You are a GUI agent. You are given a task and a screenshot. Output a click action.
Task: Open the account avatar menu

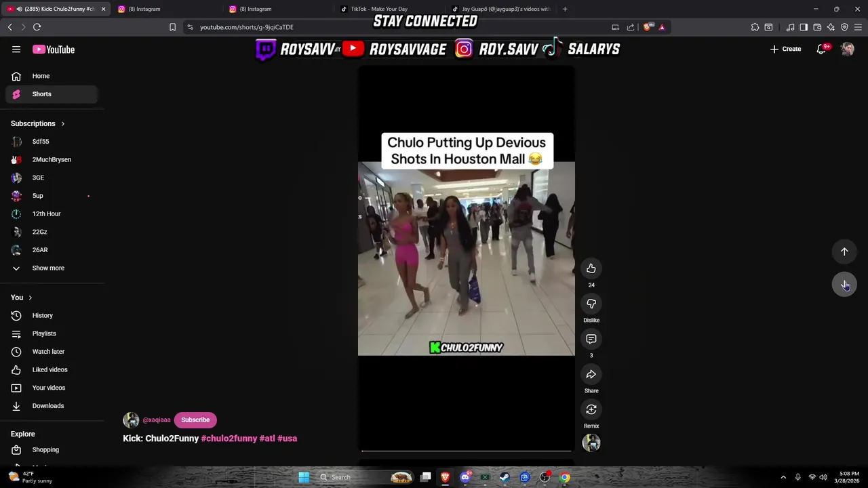(x=847, y=49)
